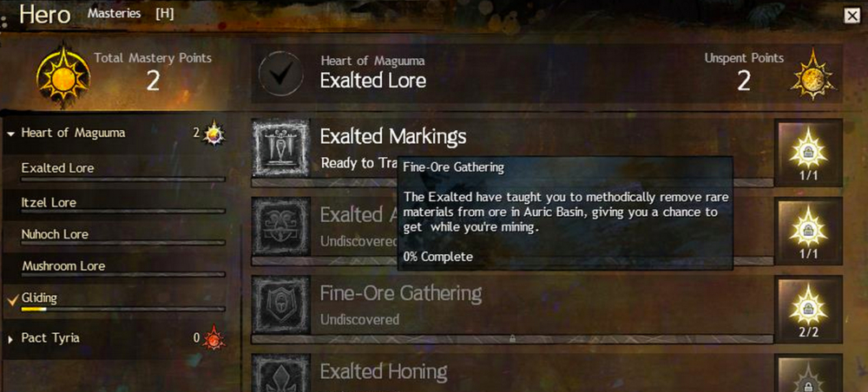Viewport: 868px width, 392px height.
Task: Toggle the Exalted Lore track checkmark circle
Action: 280,75
